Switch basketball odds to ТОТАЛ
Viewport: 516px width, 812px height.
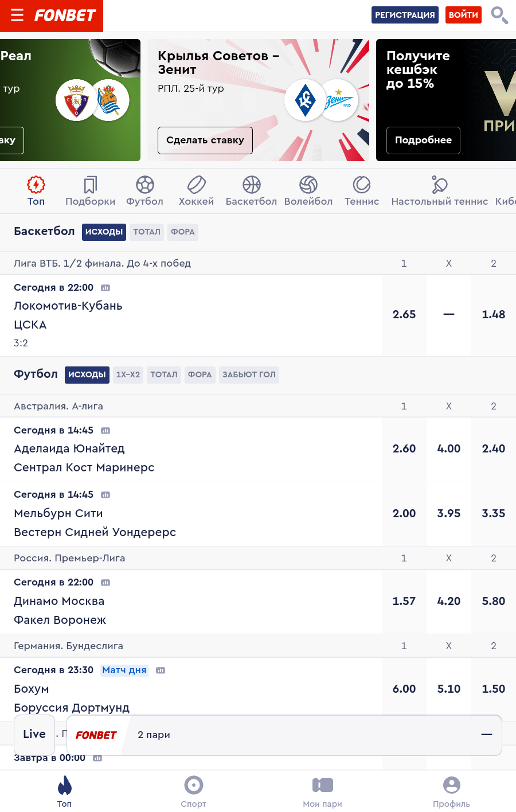click(x=147, y=232)
